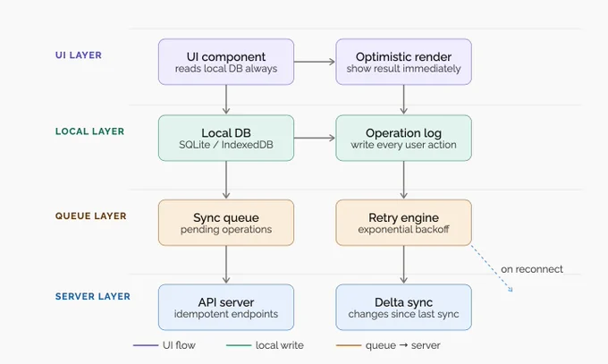This screenshot has height=364, width=608.
Task: Click the UI LAYER label
Action: [x=79, y=55]
